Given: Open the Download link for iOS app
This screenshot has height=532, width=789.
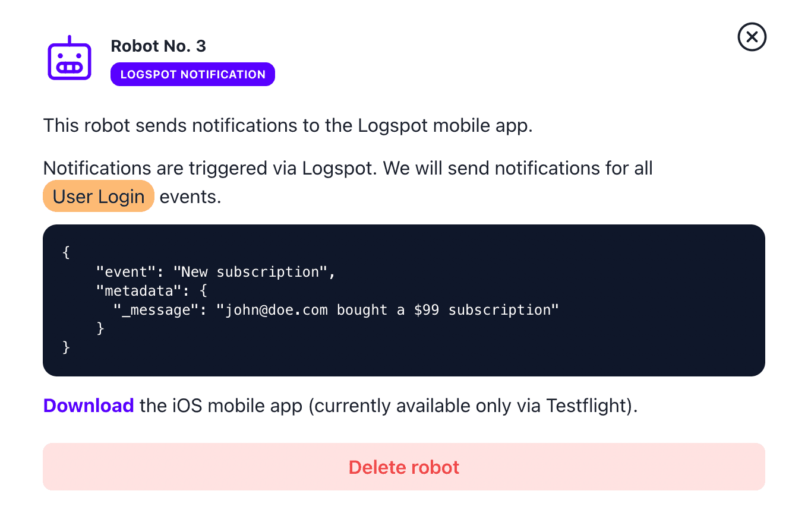Looking at the screenshot, I should pyautogui.click(x=89, y=406).
